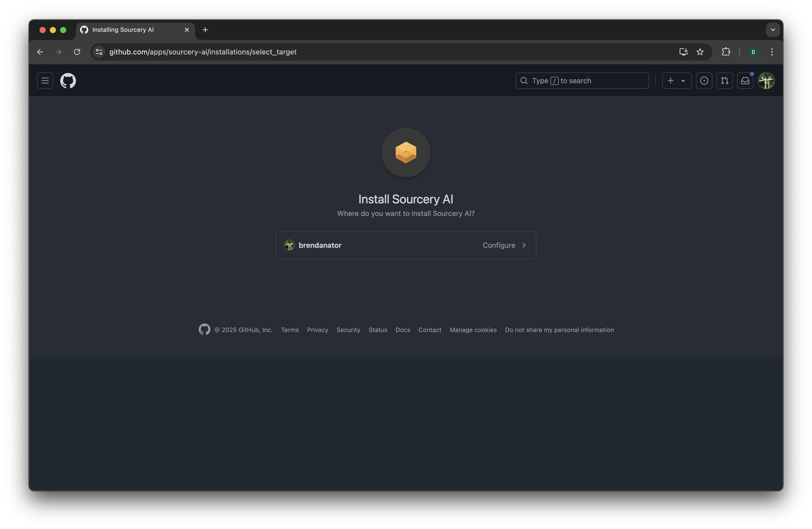Image resolution: width=812 pixels, height=529 pixels.
Task: Open the Privacy footer link
Action: coord(317,330)
